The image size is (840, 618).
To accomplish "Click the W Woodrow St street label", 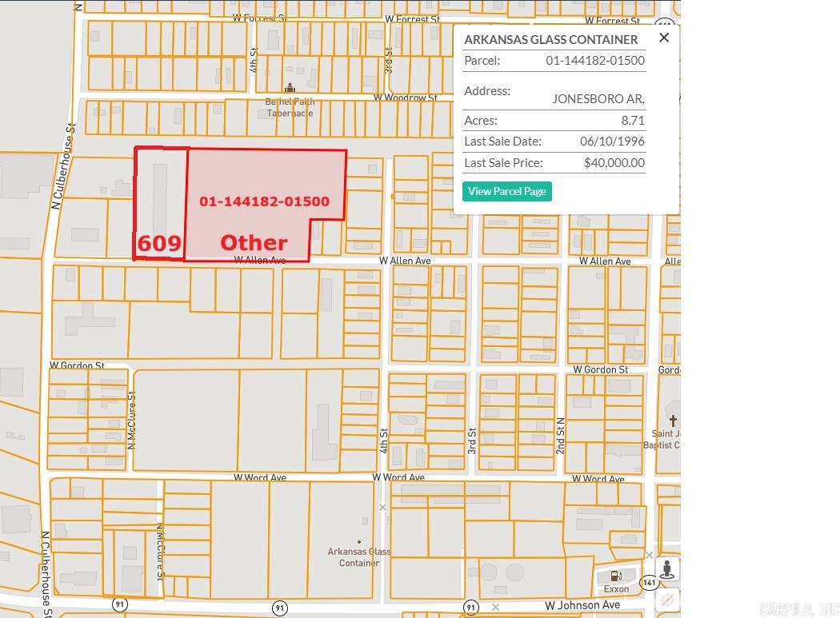I will (406, 98).
